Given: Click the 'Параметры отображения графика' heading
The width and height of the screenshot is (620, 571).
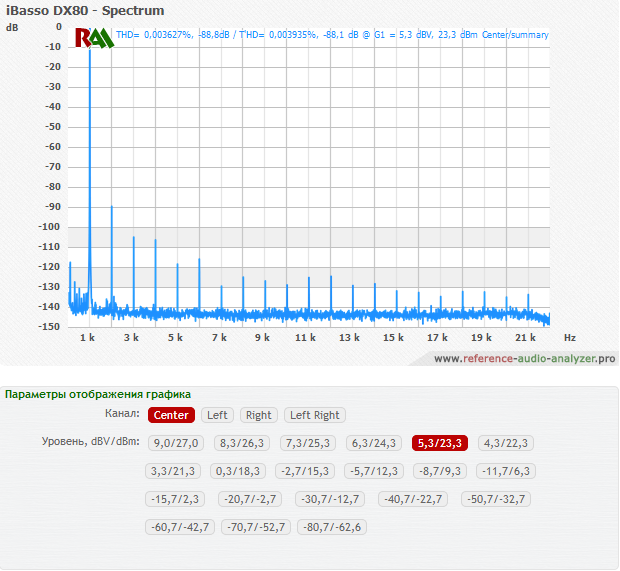Looking at the screenshot, I should click(x=98, y=394).
